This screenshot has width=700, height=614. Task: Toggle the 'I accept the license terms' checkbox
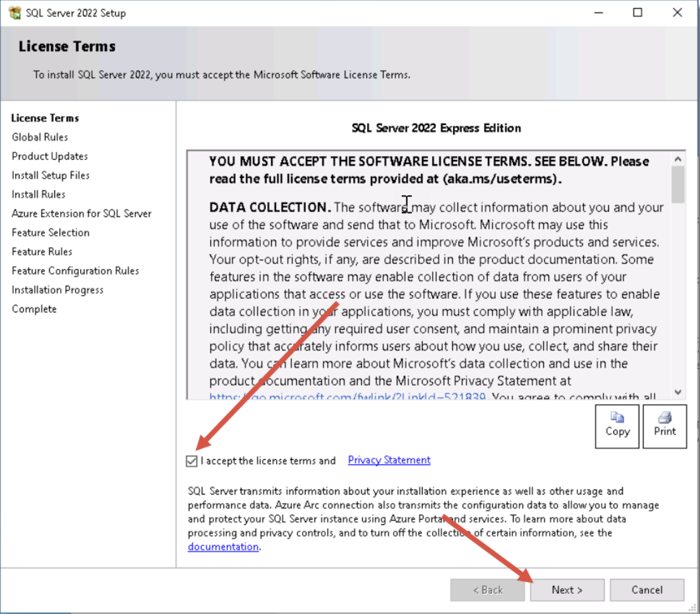pyautogui.click(x=191, y=461)
